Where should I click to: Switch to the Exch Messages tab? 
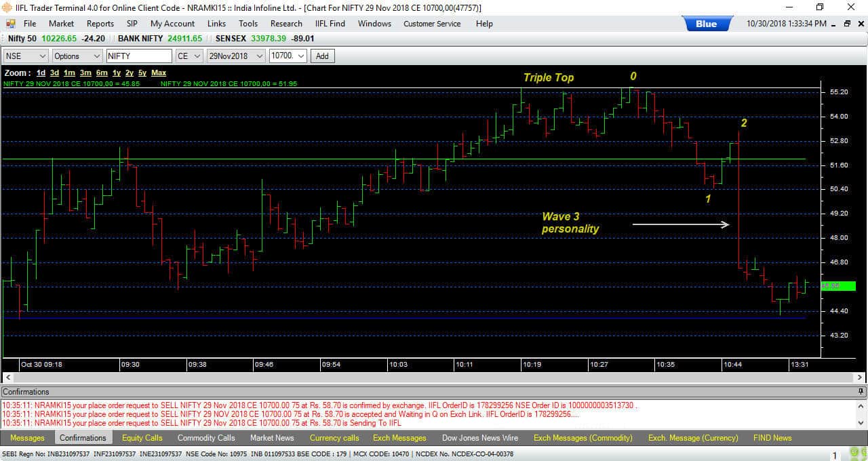(x=400, y=438)
